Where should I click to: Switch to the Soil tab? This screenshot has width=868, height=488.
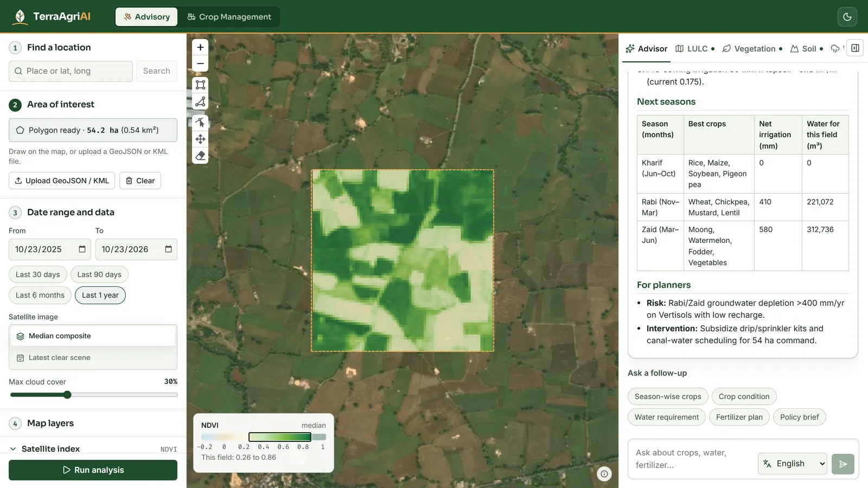pyautogui.click(x=807, y=49)
